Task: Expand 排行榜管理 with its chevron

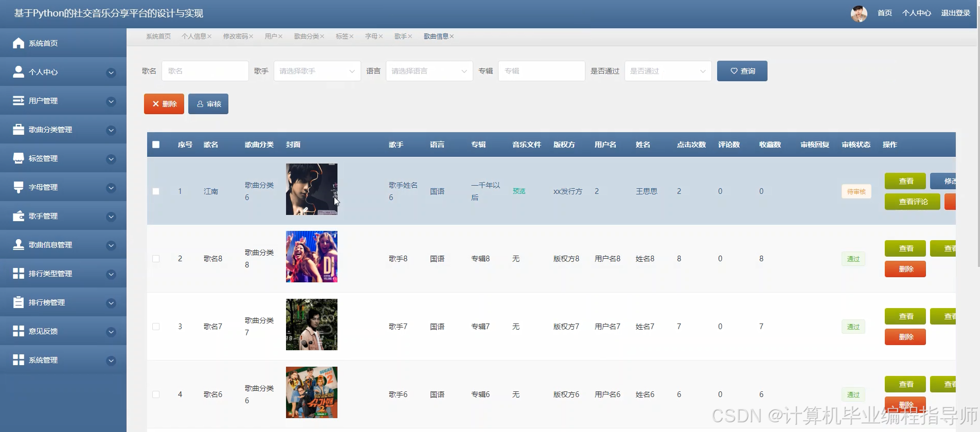Action: point(111,303)
